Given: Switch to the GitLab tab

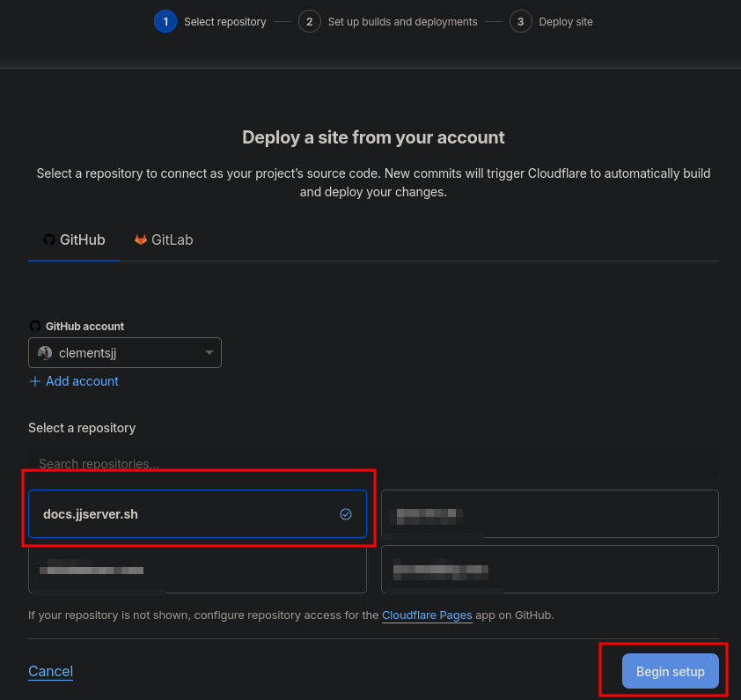Looking at the screenshot, I should pos(164,240).
